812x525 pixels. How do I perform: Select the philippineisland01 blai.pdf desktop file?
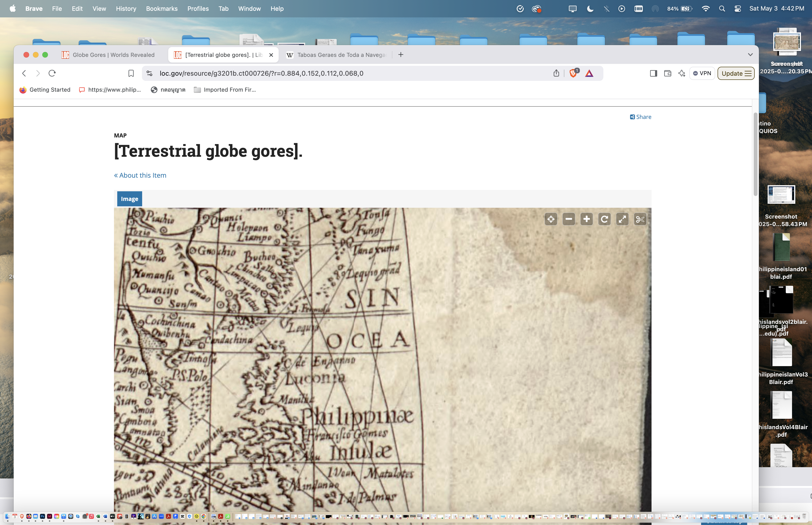point(781,256)
